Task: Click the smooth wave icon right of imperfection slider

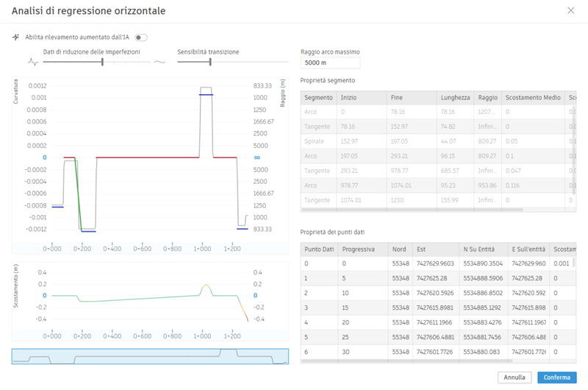Action: pos(159,62)
